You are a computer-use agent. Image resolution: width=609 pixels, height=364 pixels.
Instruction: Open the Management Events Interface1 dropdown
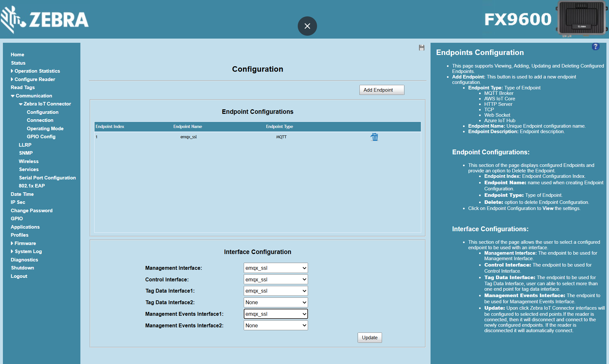click(276, 314)
